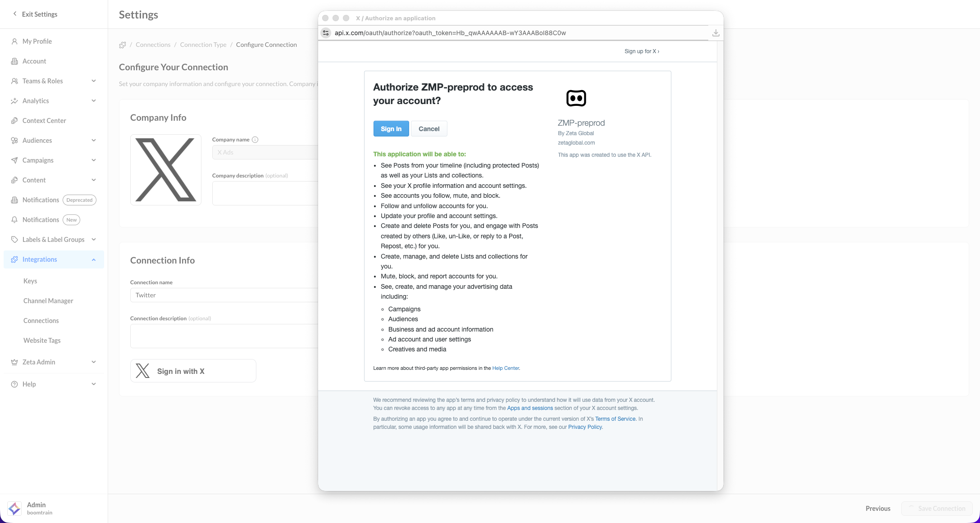Click the Zeta Admin crown icon
This screenshot has height=523, width=980.
pos(14,362)
